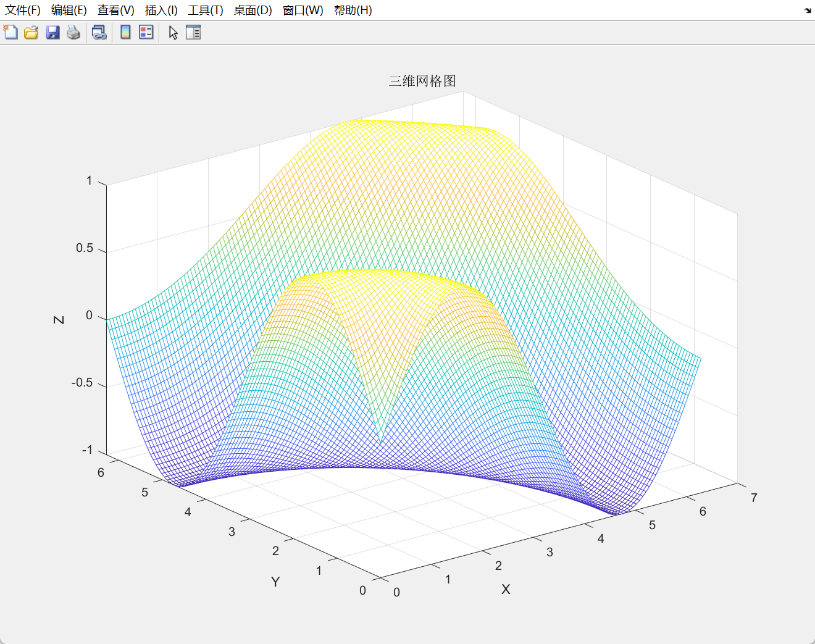Click the Open File folder icon

(x=31, y=32)
